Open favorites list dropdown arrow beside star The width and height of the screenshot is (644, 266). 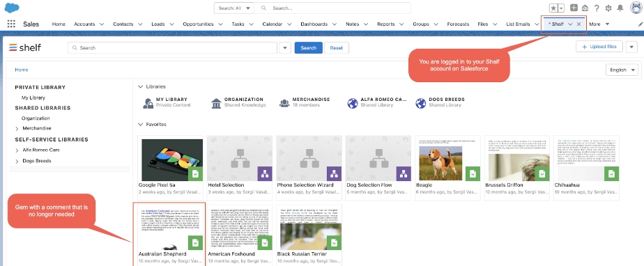tap(561, 8)
